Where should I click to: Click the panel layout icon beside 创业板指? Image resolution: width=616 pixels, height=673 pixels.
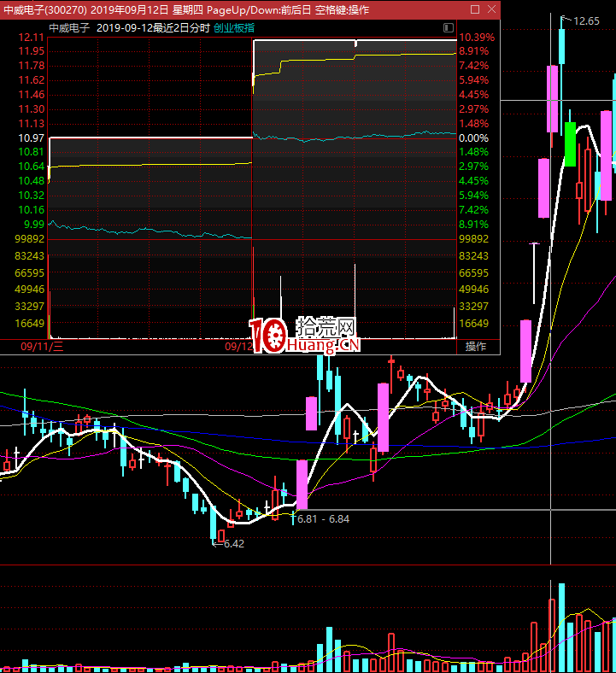pyautogui.click(x=449, y=28)
